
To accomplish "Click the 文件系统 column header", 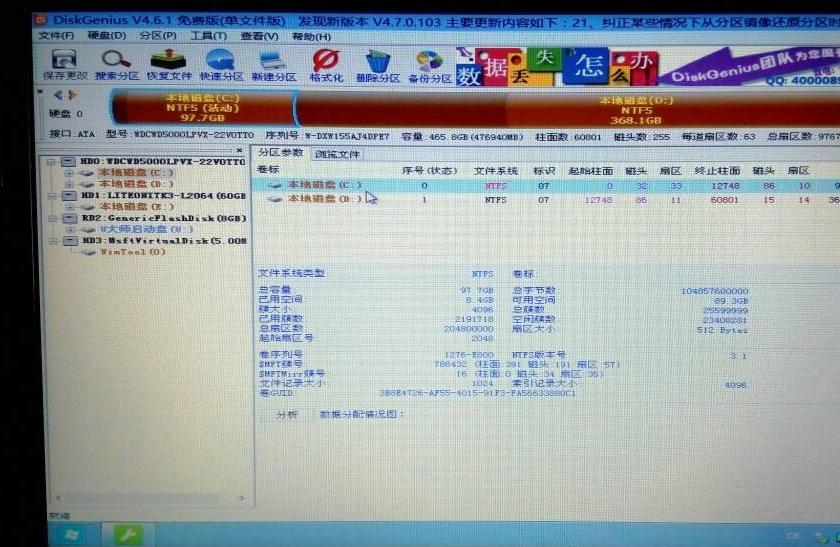I will tap(496, 171).
